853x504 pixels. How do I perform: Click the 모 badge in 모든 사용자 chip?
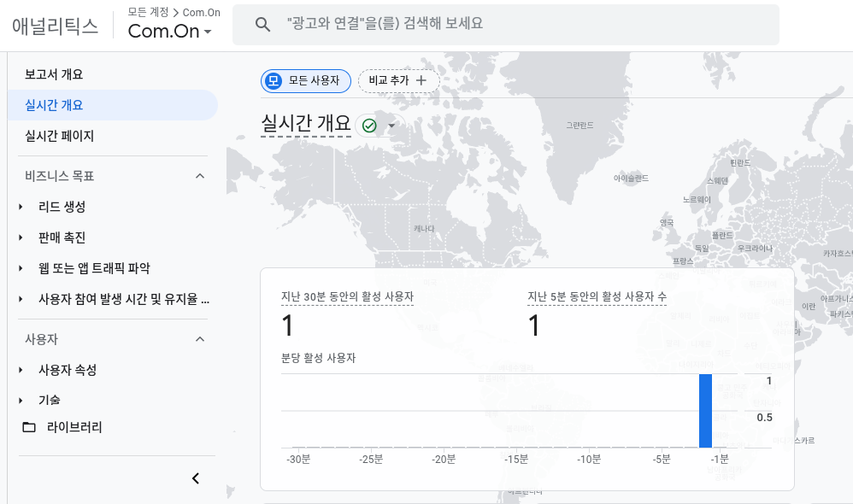click(x=274, y=81)
